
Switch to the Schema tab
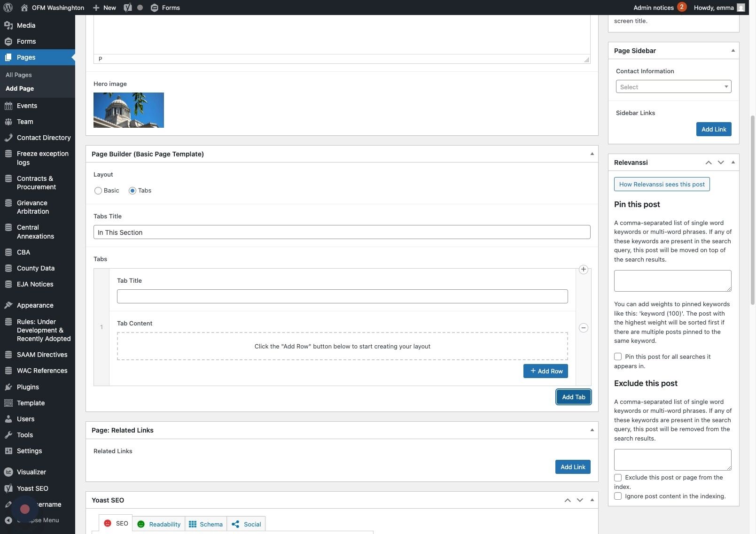point(206,524)
